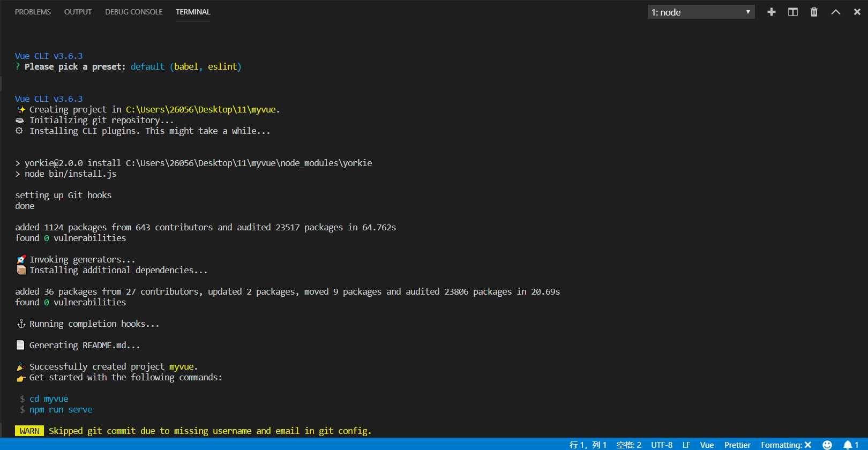This screenshot has width=868, height=450.
Task: Click 'cd myvue' command text
Action: (x=49, y=399)
